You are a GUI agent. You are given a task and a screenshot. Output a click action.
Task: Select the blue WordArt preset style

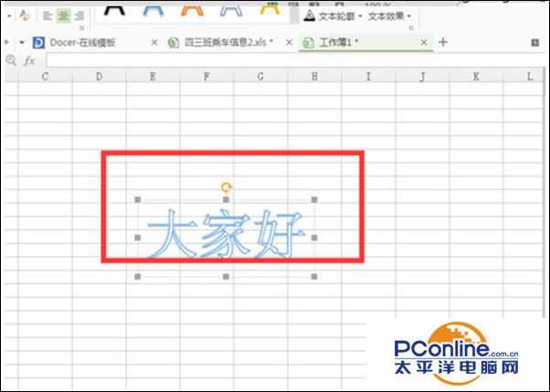pyautogui.click(x=153, y=11)
